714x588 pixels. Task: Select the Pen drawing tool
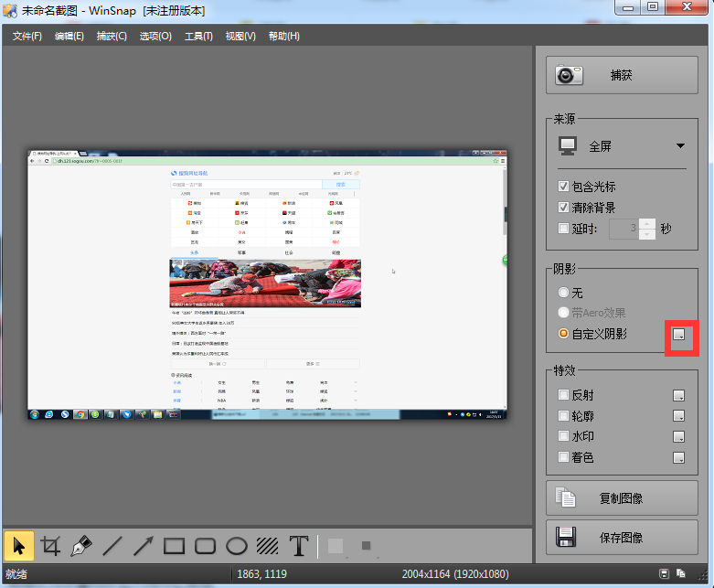pyautogui.click(x=81, y=546)
